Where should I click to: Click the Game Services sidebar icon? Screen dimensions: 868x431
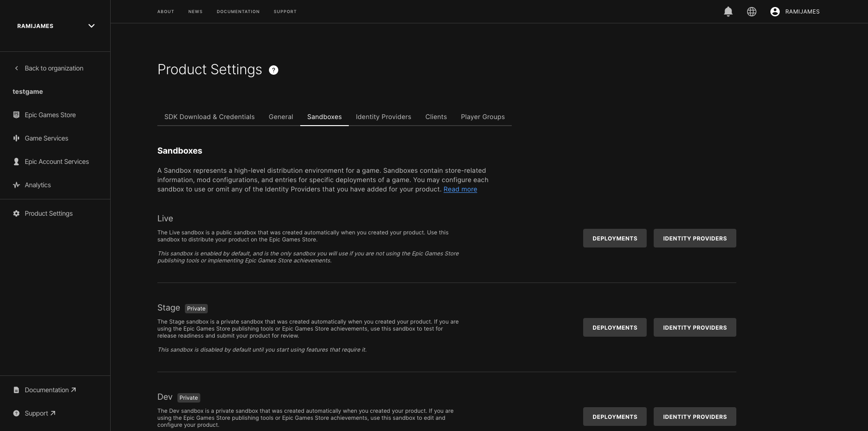coord(16,138)
